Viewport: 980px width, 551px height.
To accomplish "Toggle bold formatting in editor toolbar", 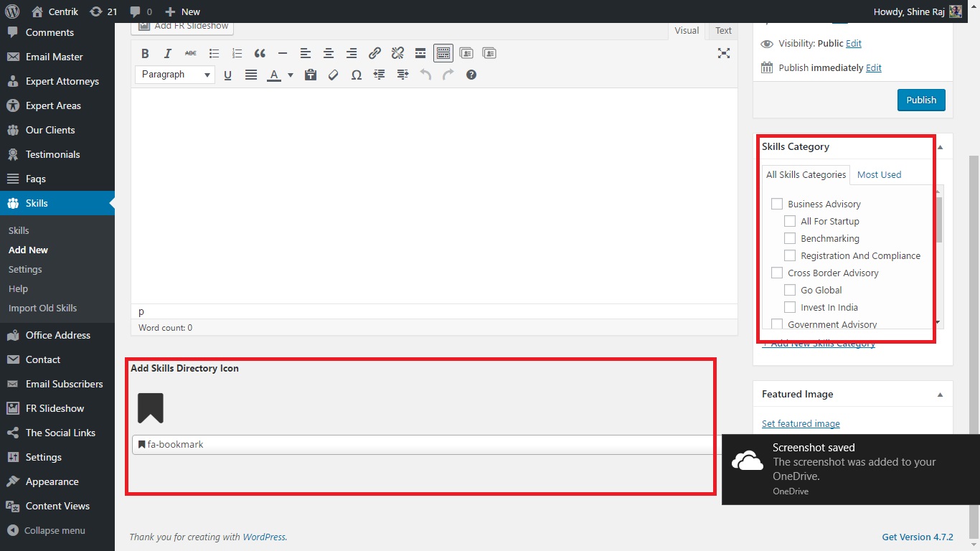I will pyautogui.click(x=145, y=53).
